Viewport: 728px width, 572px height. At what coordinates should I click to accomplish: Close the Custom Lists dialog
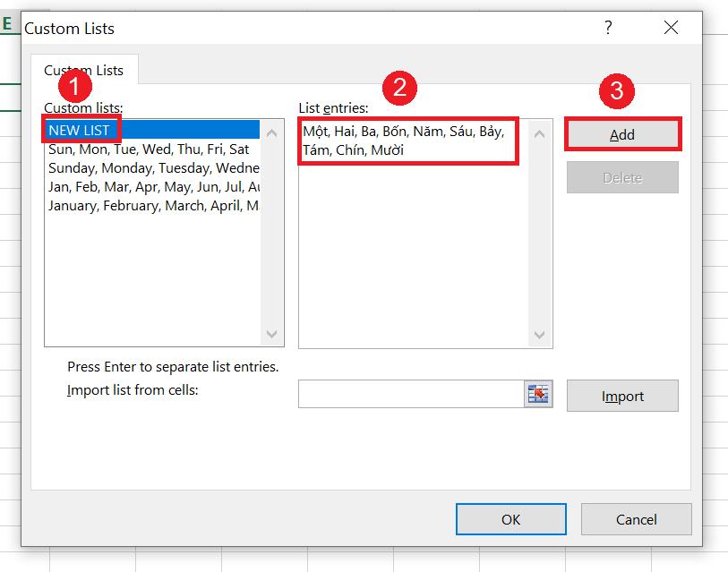(671, 28)
